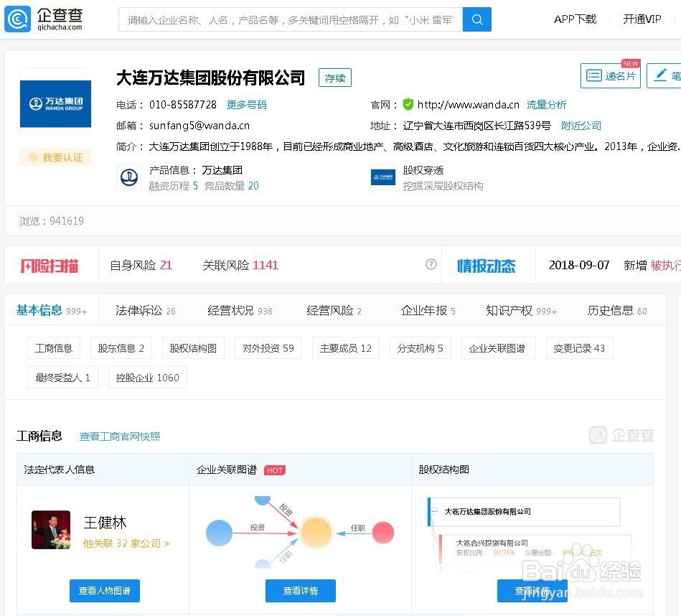The image size is (681, 616).
Task: Click the green verified shield icon
Action: (408, 104)
